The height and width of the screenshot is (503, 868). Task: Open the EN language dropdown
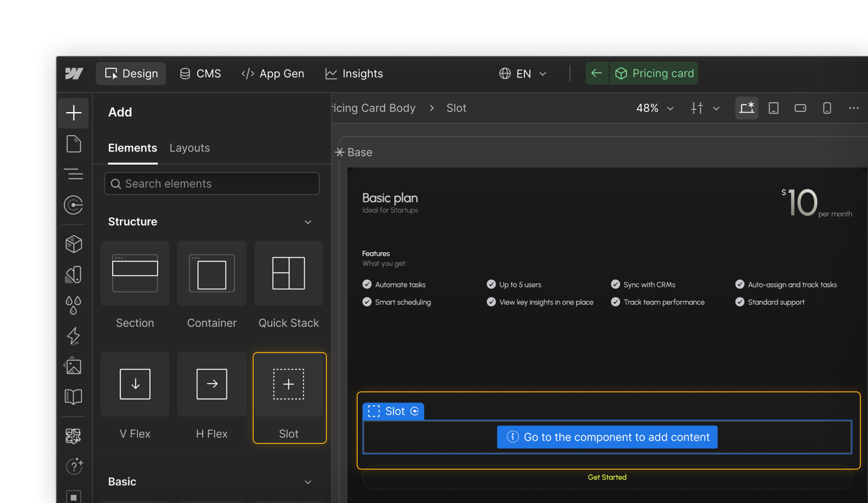[x=523, y=73]
